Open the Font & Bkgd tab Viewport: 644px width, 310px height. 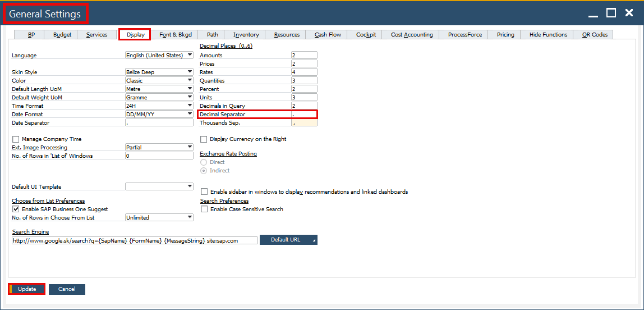176,34
